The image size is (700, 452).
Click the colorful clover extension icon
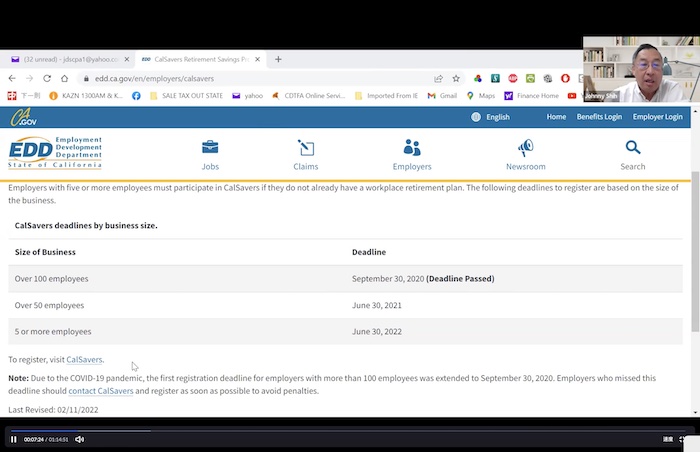click(x=478, y=79)
